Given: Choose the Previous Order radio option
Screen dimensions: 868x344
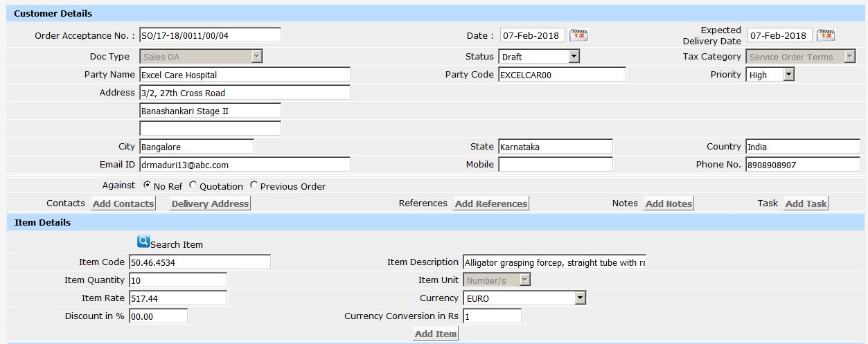Looking at the screenshot, I should 254,185.
